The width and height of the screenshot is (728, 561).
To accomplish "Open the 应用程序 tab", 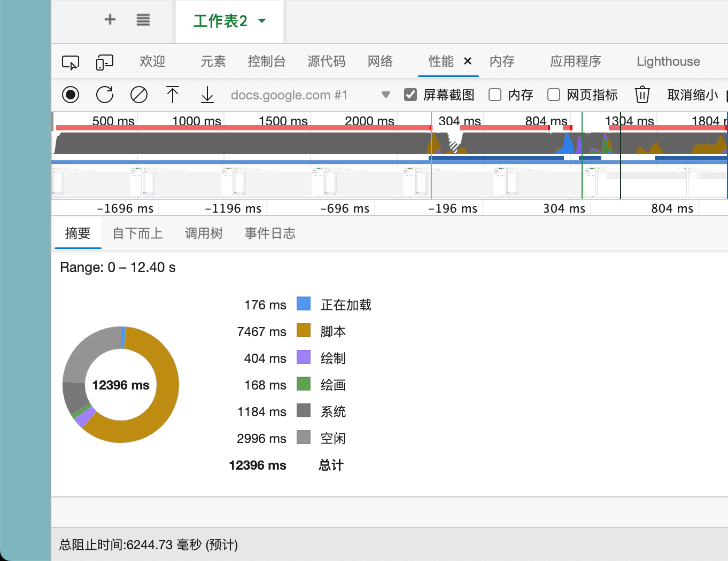I will point(576,61).
